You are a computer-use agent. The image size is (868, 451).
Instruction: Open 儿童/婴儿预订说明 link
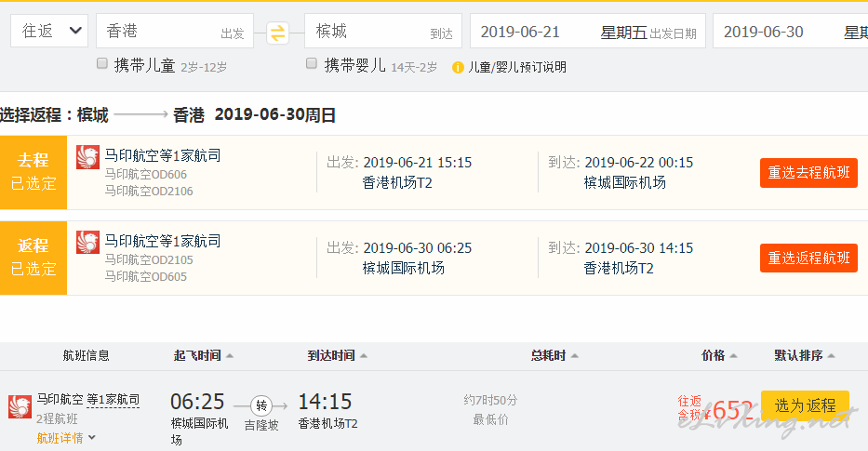[x=517, y=68]
